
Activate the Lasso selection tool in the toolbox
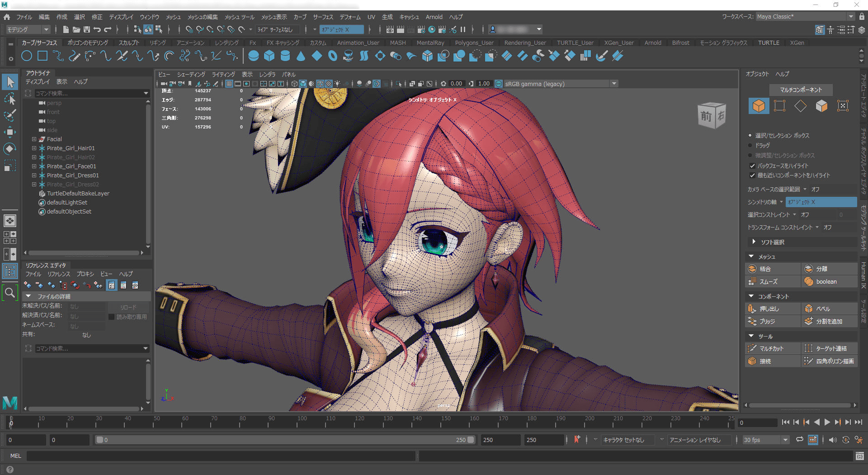click(x=10, y=99)
